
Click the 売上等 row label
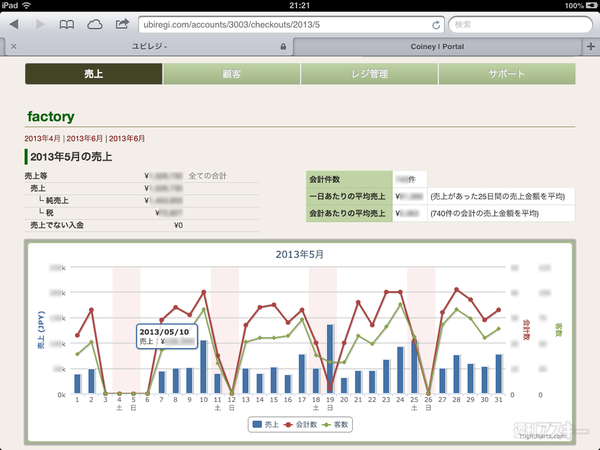point(36,176)
